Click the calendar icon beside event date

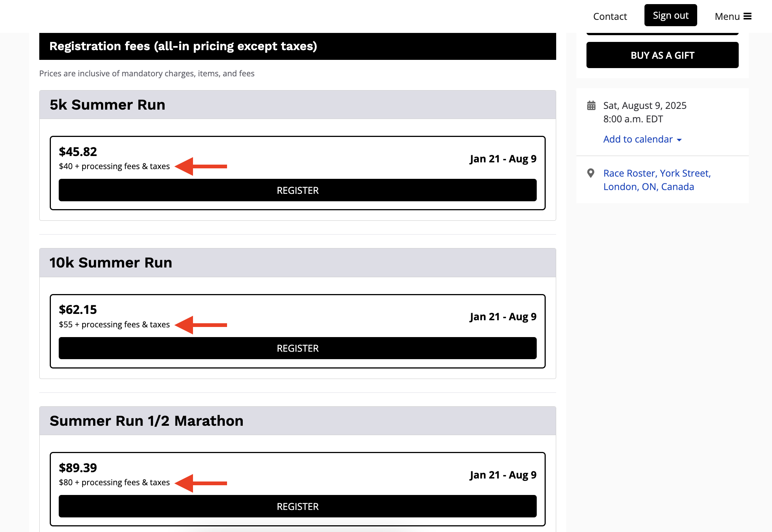[591, 106]
